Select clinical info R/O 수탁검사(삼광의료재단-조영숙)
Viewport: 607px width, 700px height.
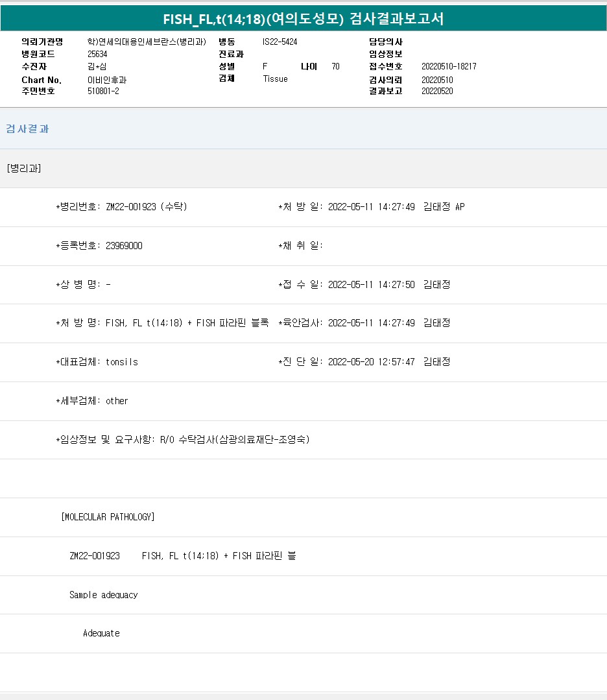pyautogui.click(x=235, y=440)
